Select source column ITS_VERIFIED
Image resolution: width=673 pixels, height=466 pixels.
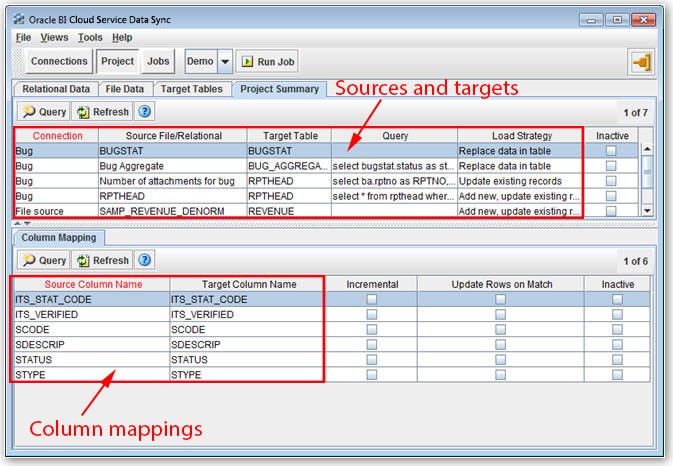(x=92, y=315)
